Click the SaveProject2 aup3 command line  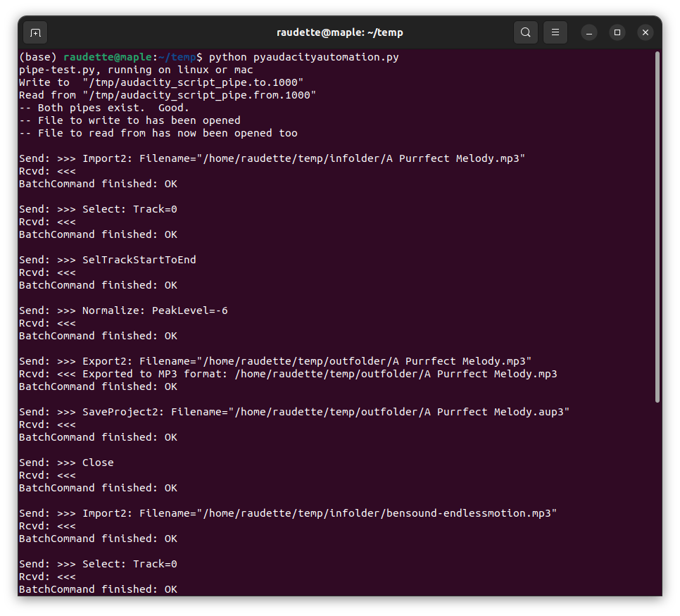[294, 412]
